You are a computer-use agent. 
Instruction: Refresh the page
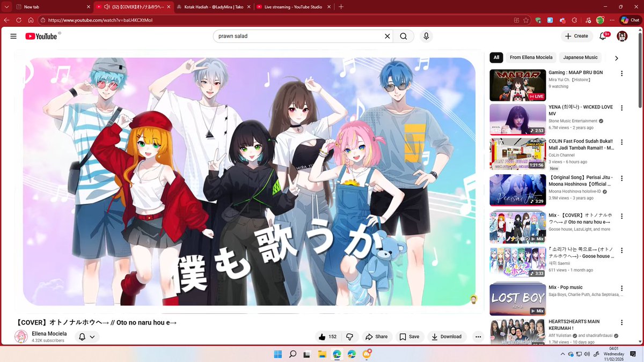coord(19,20)
